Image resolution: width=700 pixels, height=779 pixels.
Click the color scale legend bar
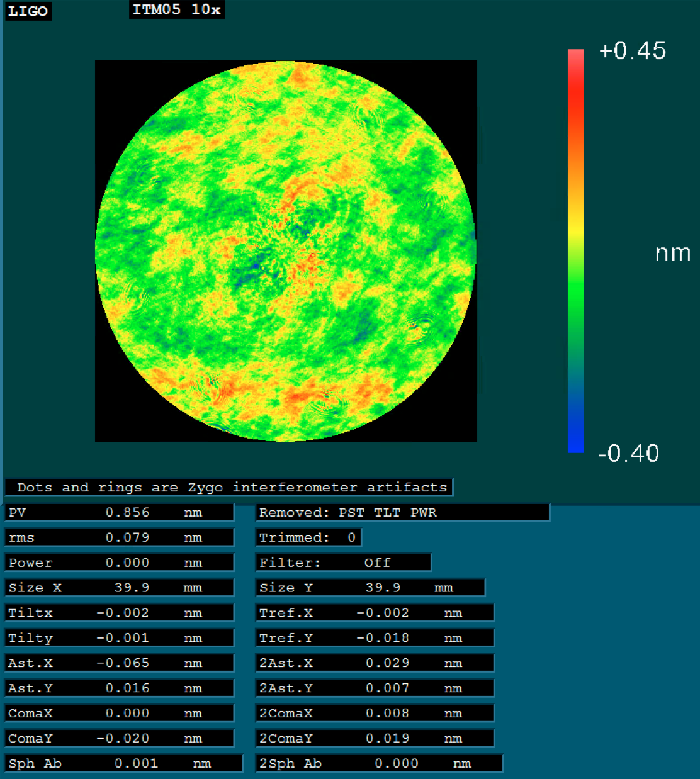pyautogui.click(x=575, y=250)
